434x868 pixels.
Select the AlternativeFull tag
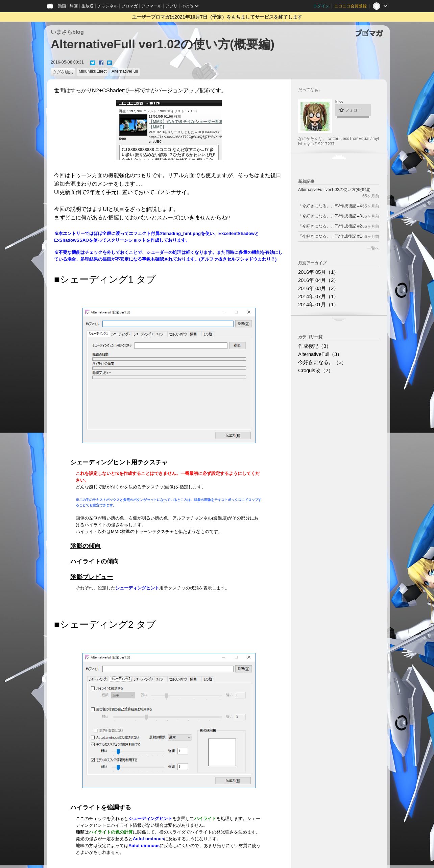[x=125, y=72]
